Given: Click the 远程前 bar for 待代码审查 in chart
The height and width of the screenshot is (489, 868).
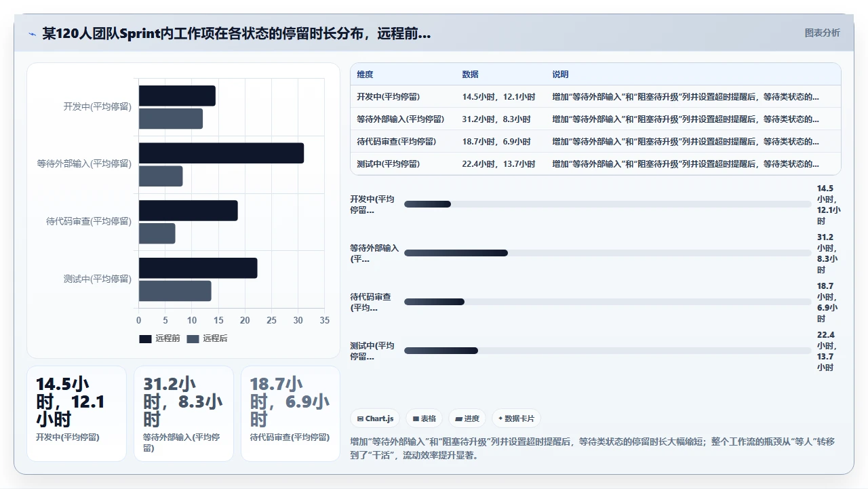Looking at the screenshot, I should point(189,210).
